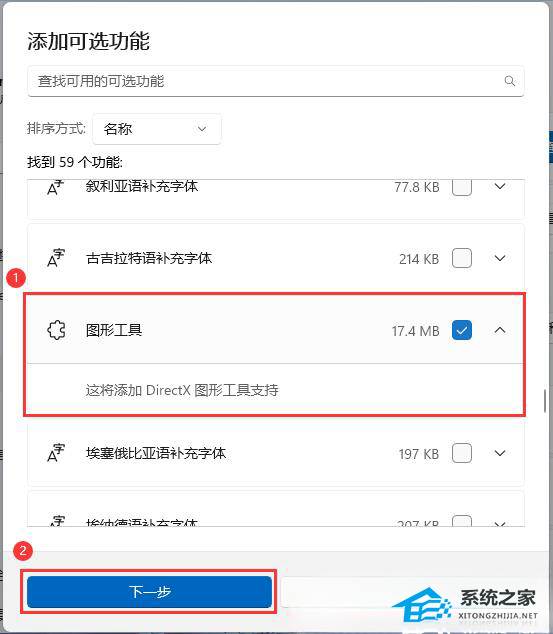The width and height of the screenshot is (553, 634).
Task: Click the puzzle-piece icon for 图形工具
Action: pos(56,330)
